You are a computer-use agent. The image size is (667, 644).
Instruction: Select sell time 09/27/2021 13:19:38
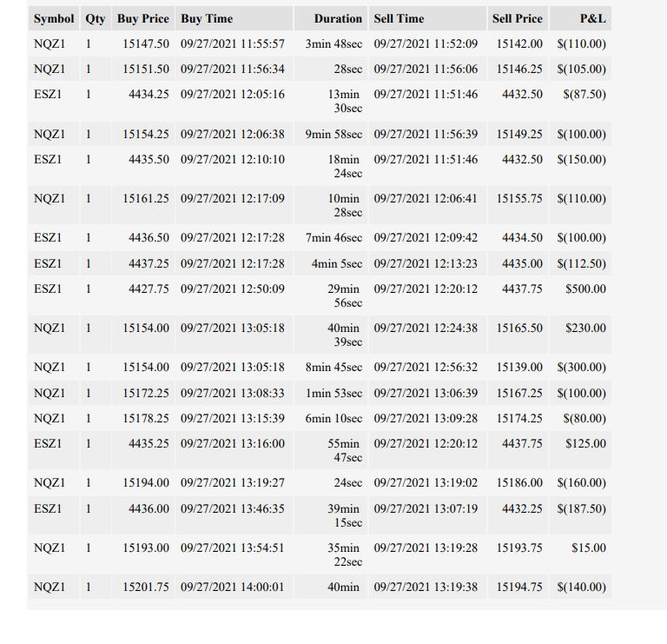click(427, 587)
